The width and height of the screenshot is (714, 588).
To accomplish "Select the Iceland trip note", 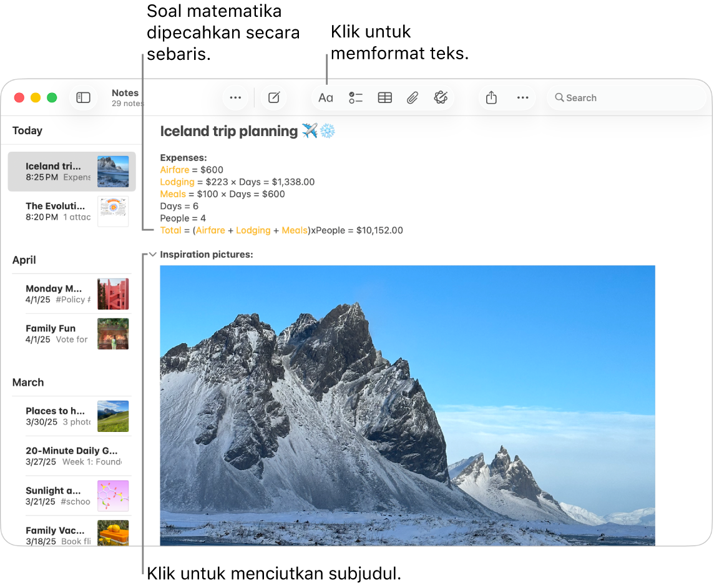I will tap(72, 171).
